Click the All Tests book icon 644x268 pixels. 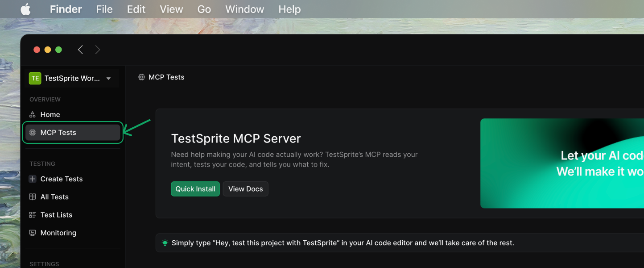[x=33, y=197]
